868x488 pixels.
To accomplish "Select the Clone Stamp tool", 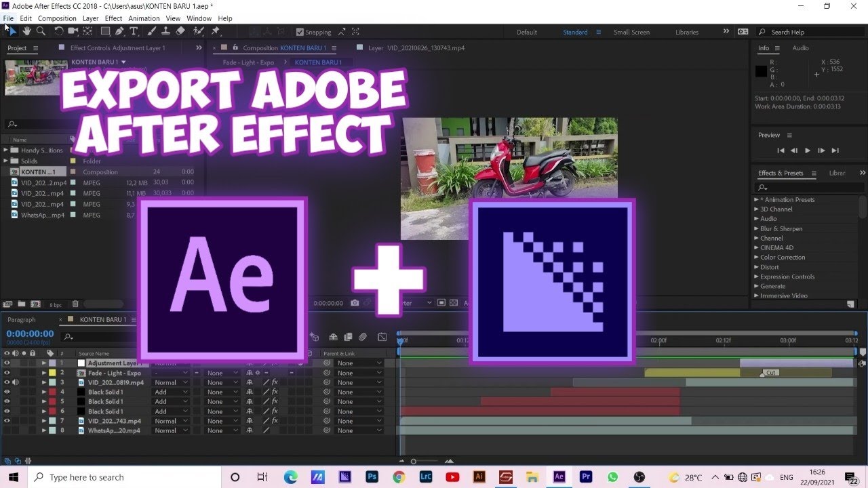I will click(x=166, y=31).
